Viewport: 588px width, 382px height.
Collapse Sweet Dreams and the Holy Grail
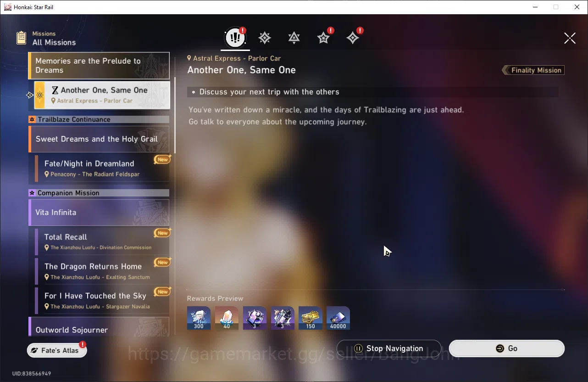click(99, 139)
